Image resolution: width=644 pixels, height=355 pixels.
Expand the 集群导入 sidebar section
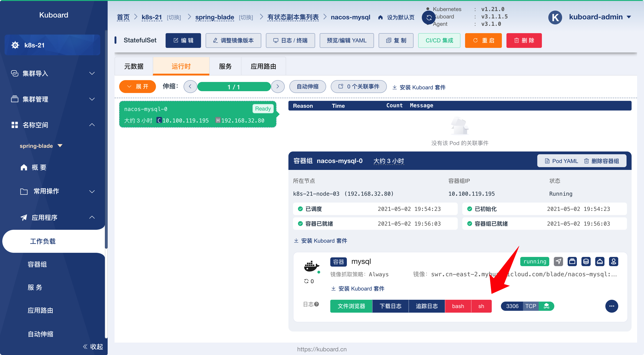(92, 73)
